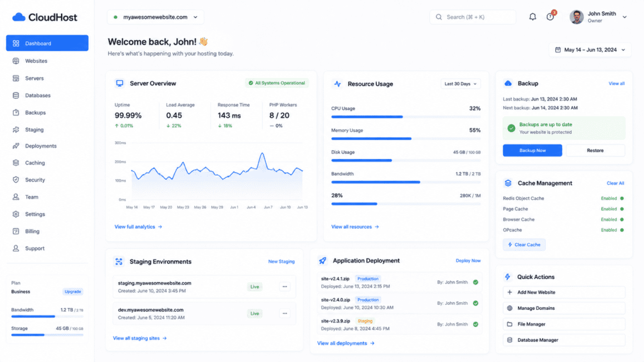Click the Redis Object Cache Enabled status
644x362 pixels.
tap(613, 198)
